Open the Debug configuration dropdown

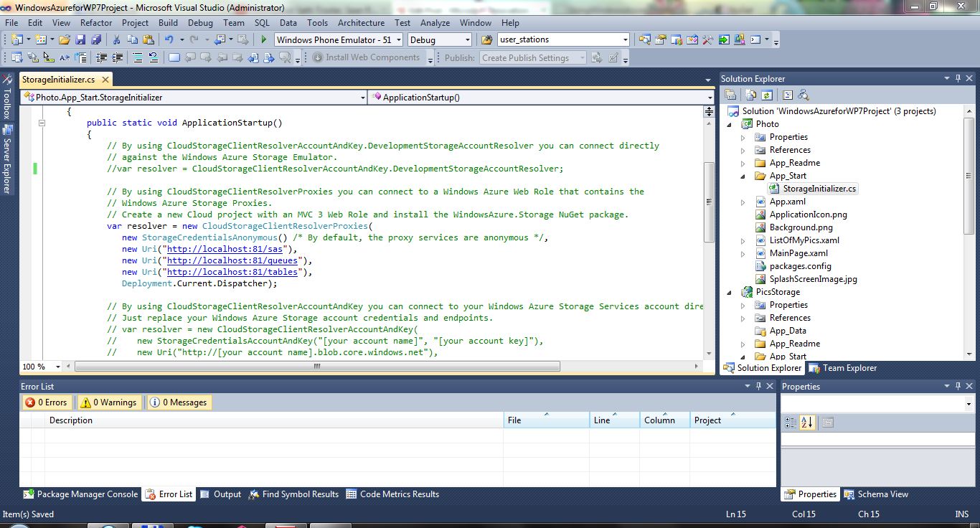[x=467, y=40]
